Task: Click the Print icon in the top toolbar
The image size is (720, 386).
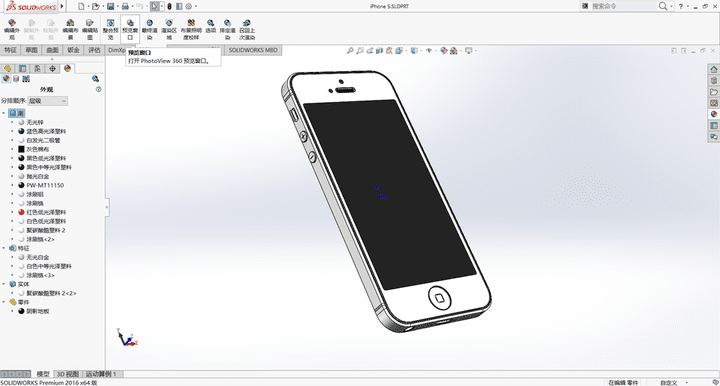Action: pos(125,6)
